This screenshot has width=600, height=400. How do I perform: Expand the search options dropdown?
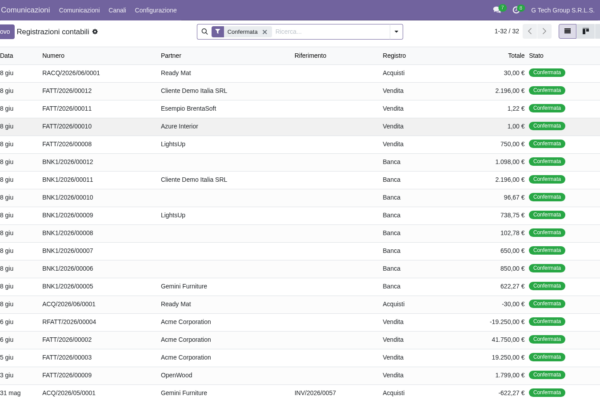[396, 32]
